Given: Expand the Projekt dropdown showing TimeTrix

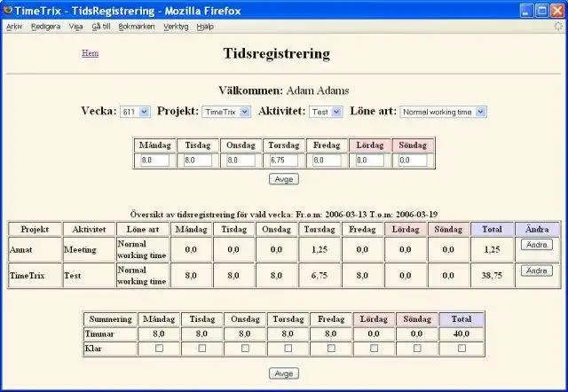Looking at the screenshot, I should click(x=226, y=112).
